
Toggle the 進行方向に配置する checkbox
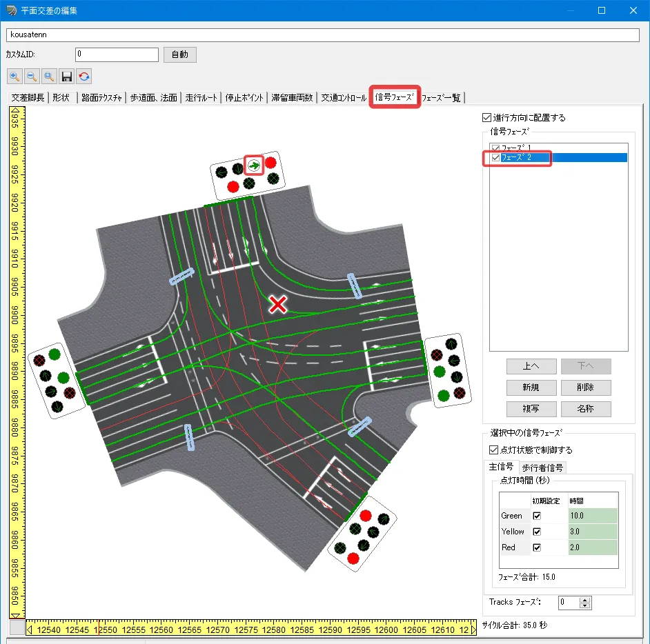(487, 118)
